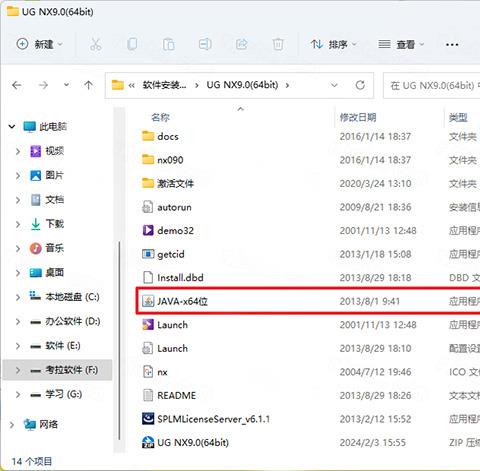Select Launch application dated 2001/11/13

tap(172, 325)
